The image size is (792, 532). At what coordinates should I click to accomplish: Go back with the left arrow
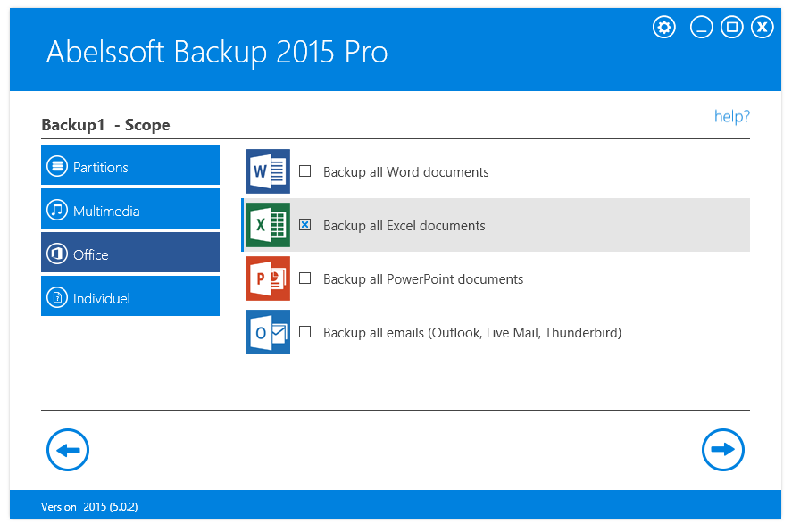coord(68,450)
